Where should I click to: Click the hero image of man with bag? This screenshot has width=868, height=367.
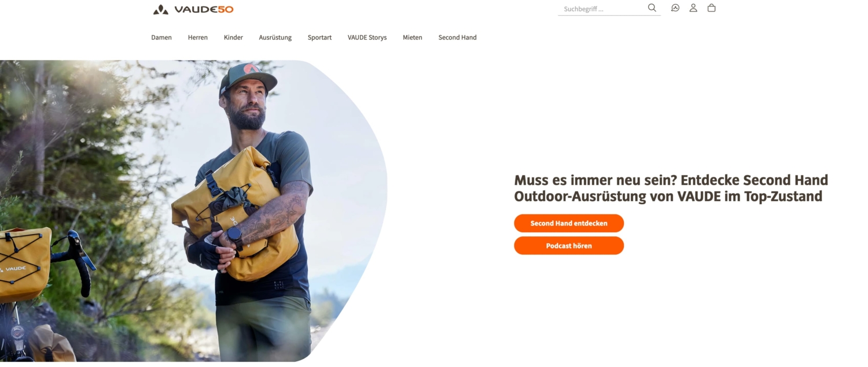[193, 211]
